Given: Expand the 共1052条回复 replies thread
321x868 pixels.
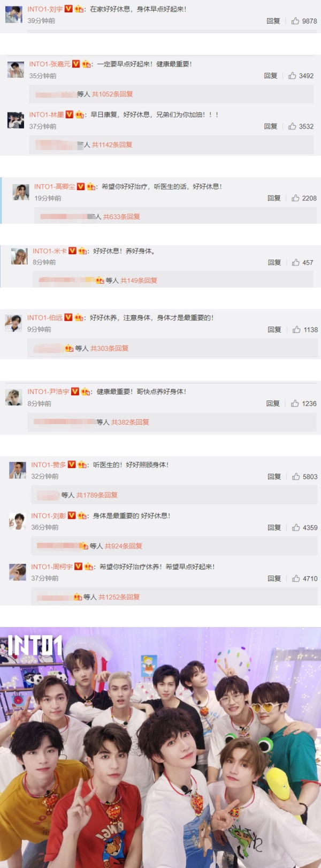Looking at the screenshot, I should pyautogui.click(x=112, y=94).
